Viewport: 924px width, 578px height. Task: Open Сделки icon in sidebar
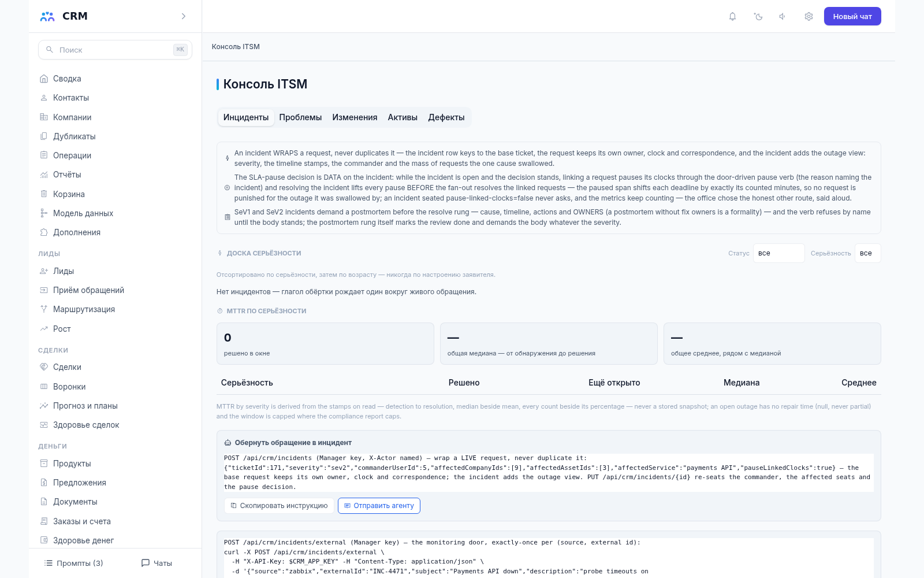coord(44,367)
